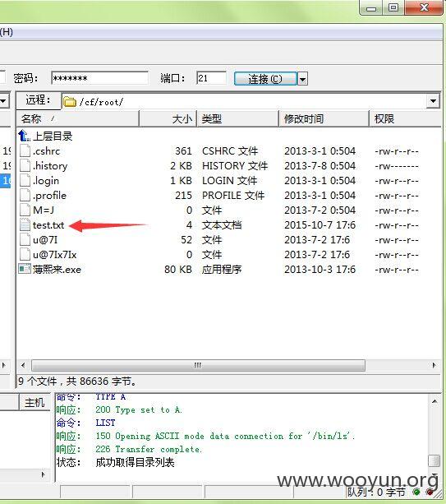
Task: Sort by the 修改时间 column header
Action: 324,119
